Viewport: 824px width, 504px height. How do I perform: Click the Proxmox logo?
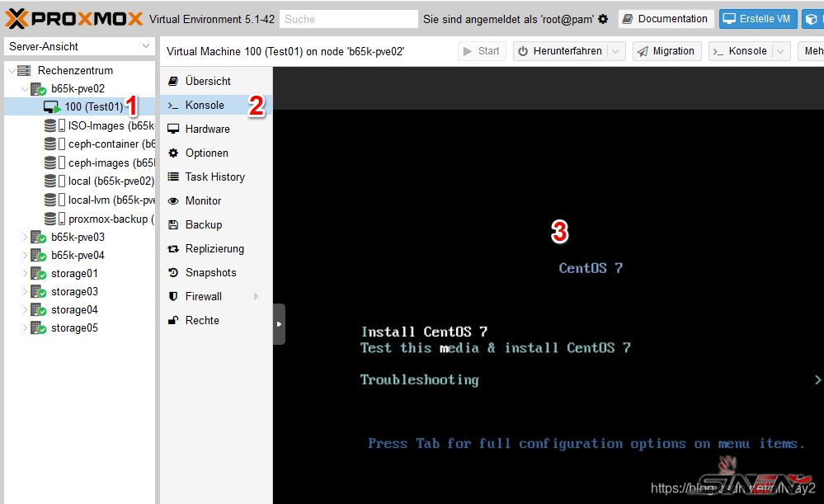74,19
